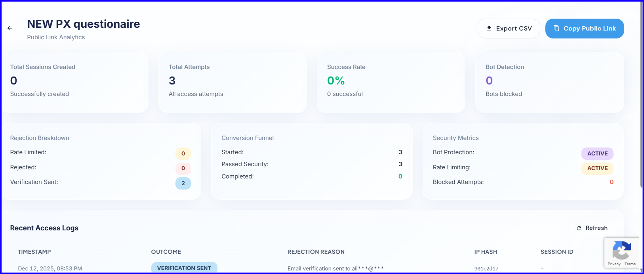Click the TIMESTAMP column header
This screenshot has width=644, height=274.
pos(34,252)
